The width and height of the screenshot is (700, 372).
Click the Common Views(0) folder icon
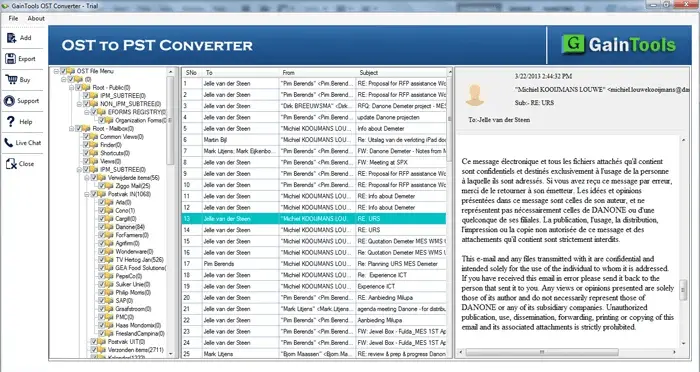94,137
